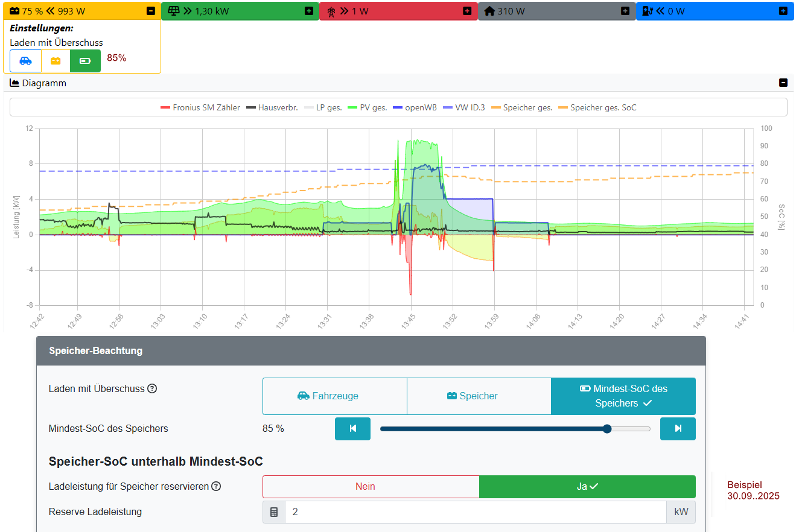This screenshot has width=799, height=532.
Task: Select the yellow battery storage icon
Action: tap(56, 61)
